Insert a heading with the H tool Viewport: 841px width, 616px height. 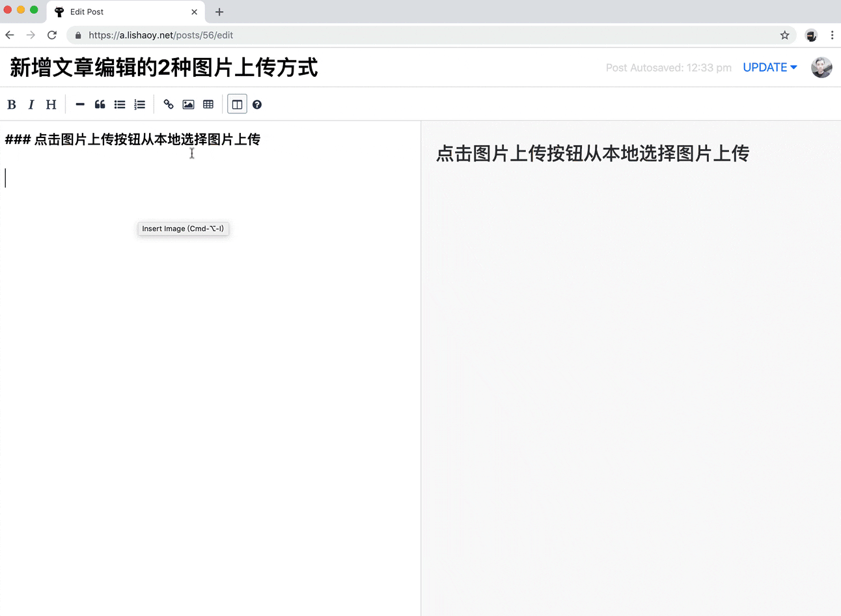(51, 104)
